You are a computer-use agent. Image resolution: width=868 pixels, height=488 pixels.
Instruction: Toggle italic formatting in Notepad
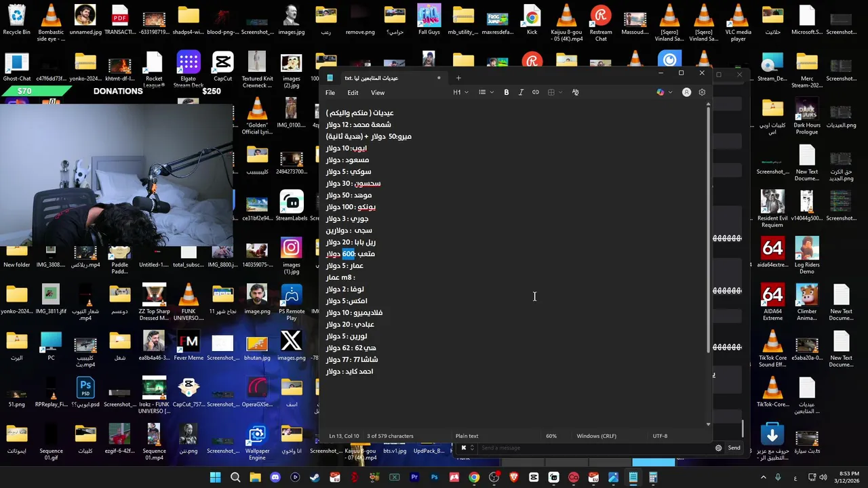pyautogui.click(x=521, y=92)
